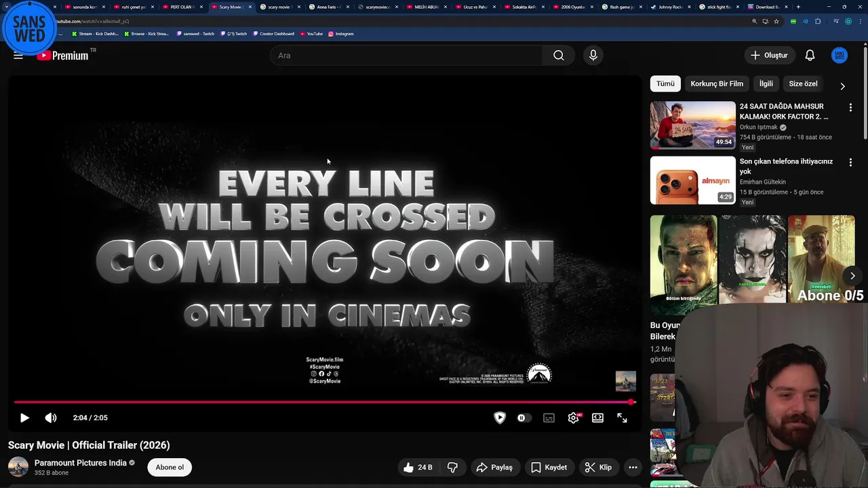This screenshot has height=488, width=868.
Task: Dislike the video
Action: pyautogui.click(x=452, y=467)
